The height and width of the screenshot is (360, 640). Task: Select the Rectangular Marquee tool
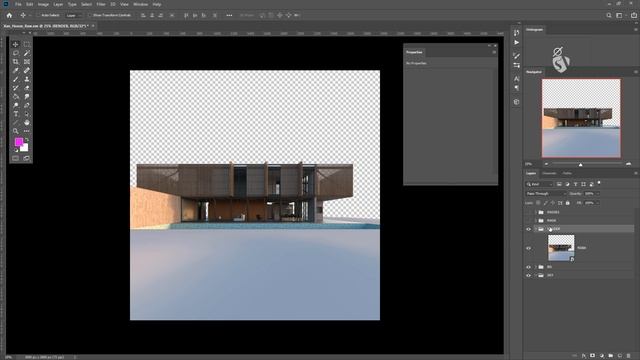tap(27, 44)
